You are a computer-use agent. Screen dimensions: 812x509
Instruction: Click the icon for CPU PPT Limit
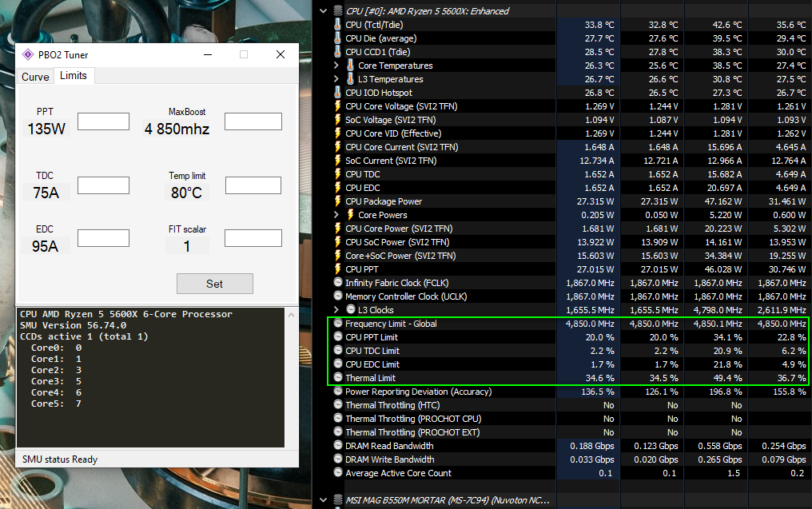[x=338, y=336]
